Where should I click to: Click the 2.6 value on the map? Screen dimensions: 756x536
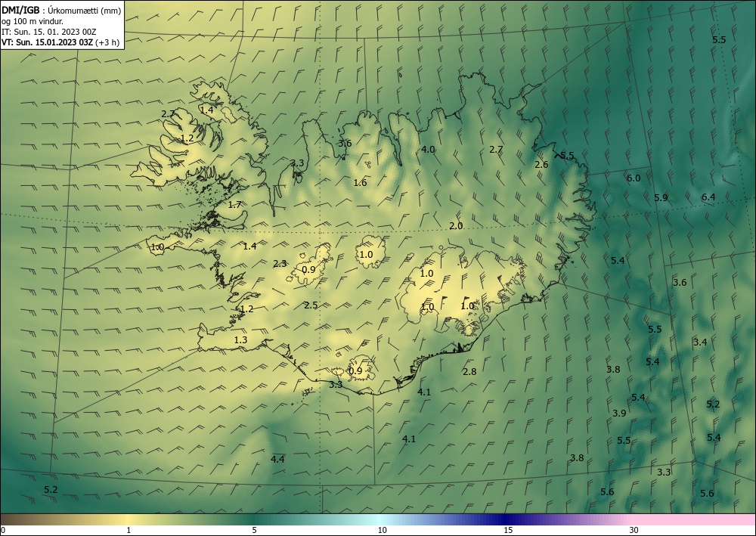[x=541, y=164]
